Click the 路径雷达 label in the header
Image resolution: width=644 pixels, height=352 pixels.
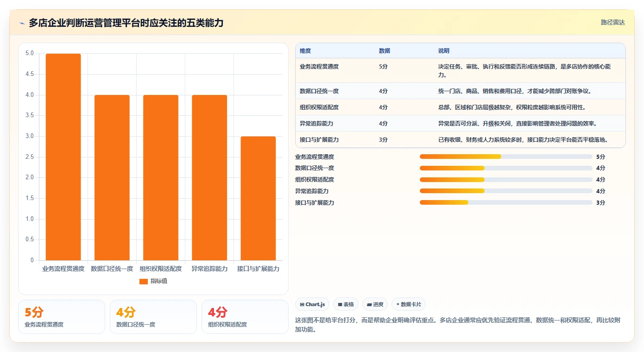pyautogui.click(x=612, y=22)
